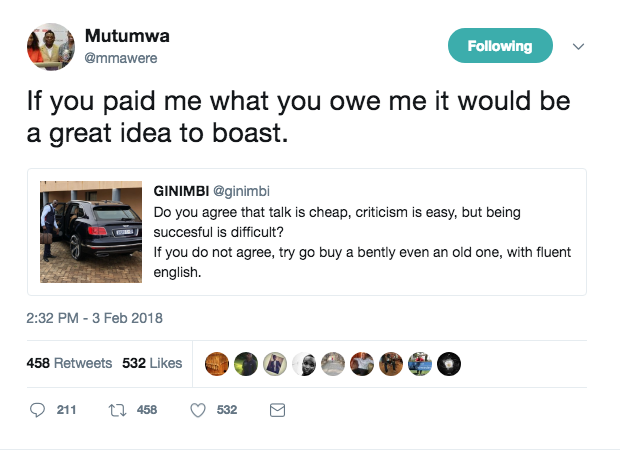The width and height of the screenshot is (620, 450).
Task: Click the retweet arrows icon
Action: coord(117,410)
